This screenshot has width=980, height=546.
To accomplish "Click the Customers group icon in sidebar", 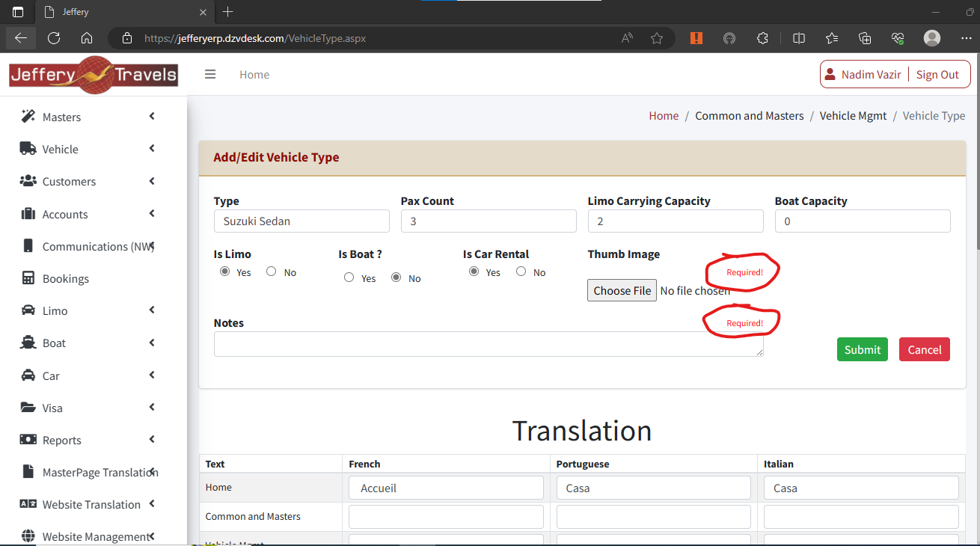I will [28, 181].
